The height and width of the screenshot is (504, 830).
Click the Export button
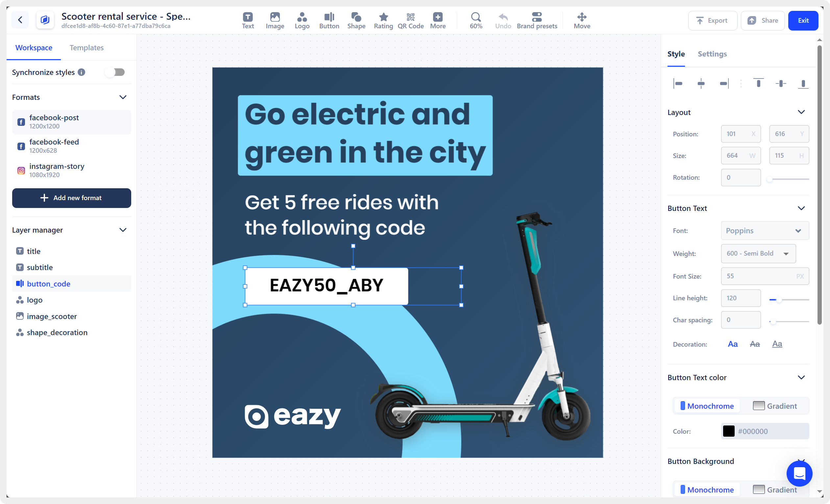pos(713,20)
